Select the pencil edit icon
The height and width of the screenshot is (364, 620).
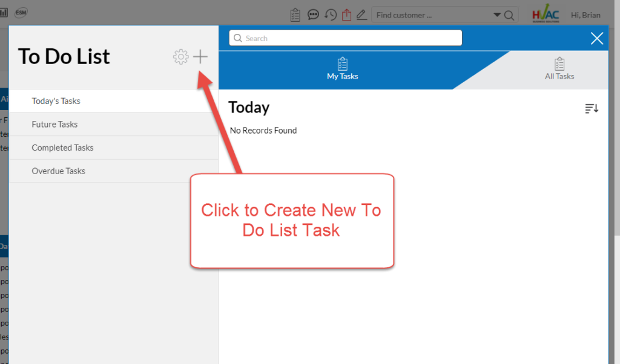point(361,14)
